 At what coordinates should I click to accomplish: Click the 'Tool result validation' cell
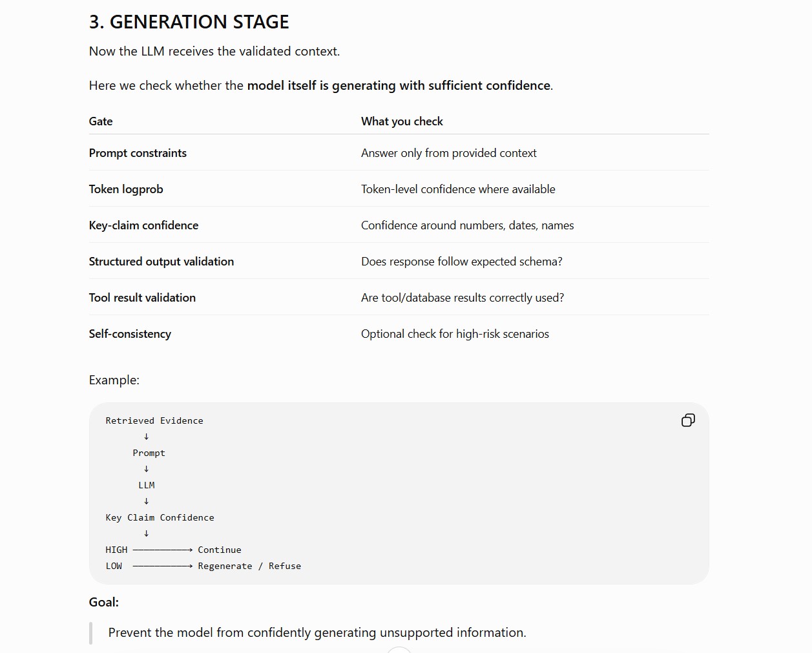142,298
